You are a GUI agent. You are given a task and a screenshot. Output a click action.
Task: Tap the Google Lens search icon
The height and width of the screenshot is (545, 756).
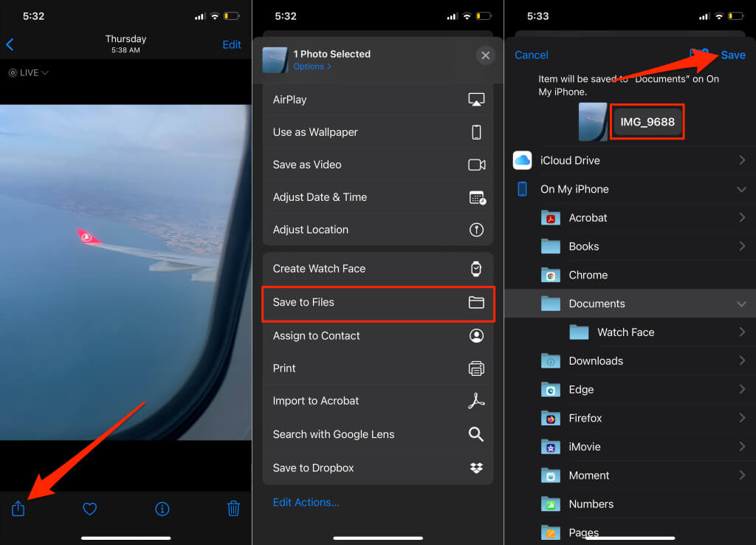pos(476,434)
